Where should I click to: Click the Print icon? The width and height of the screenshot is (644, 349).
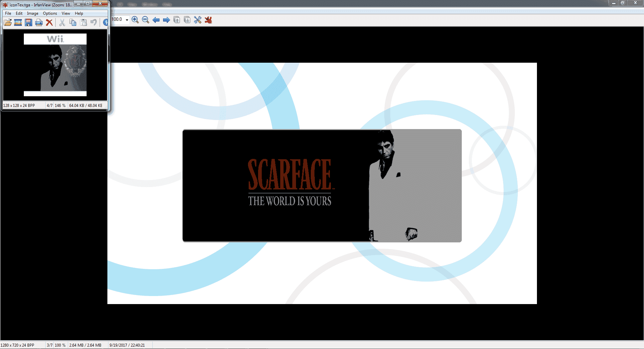pyautogui.click(x=39, y=22)
